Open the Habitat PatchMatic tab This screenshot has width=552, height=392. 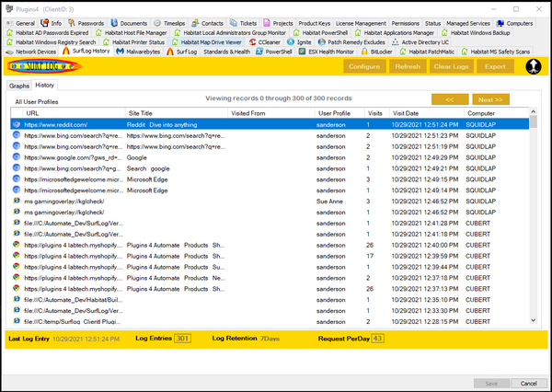(427, 52)
